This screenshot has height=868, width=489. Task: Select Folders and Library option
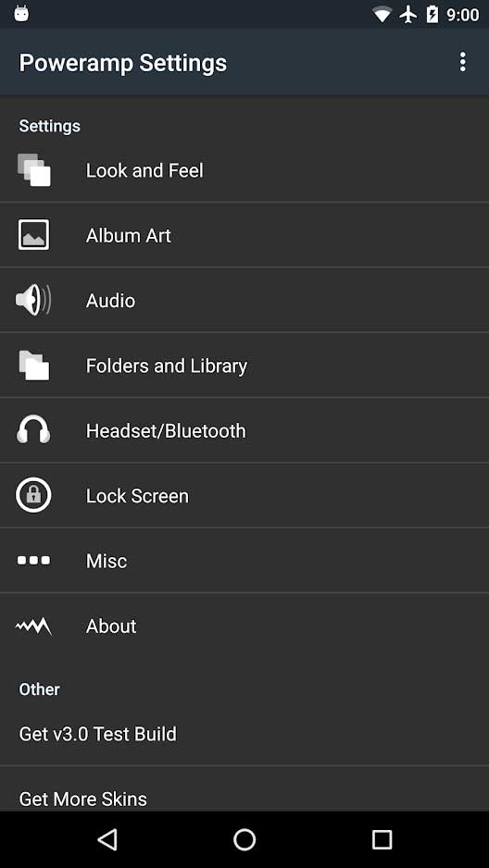coord(244,366)
